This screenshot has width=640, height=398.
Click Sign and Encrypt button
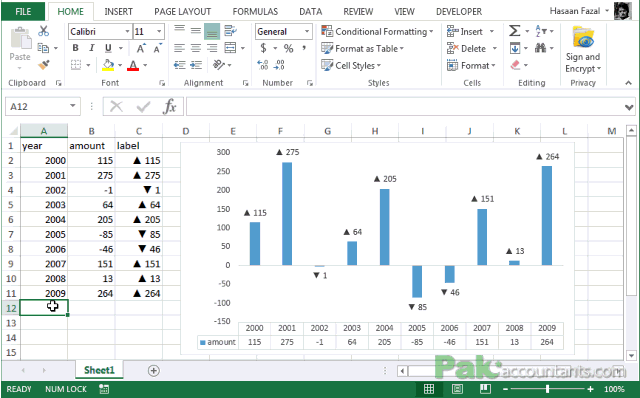(x=583, y=49)
